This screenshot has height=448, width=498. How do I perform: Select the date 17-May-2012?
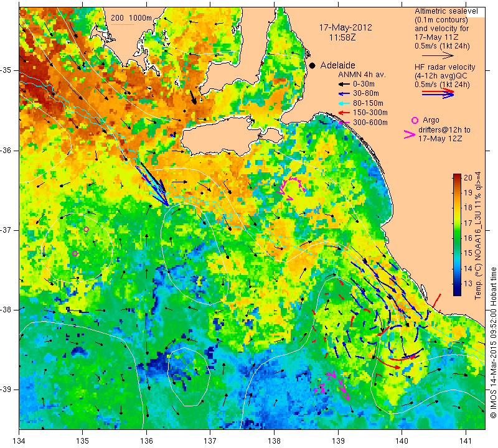coord(345,27)
